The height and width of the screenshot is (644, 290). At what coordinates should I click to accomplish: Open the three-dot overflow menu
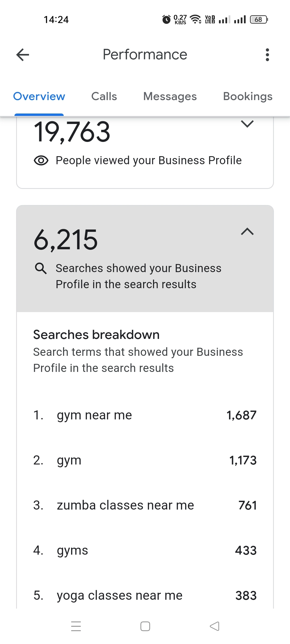point(267,55)
